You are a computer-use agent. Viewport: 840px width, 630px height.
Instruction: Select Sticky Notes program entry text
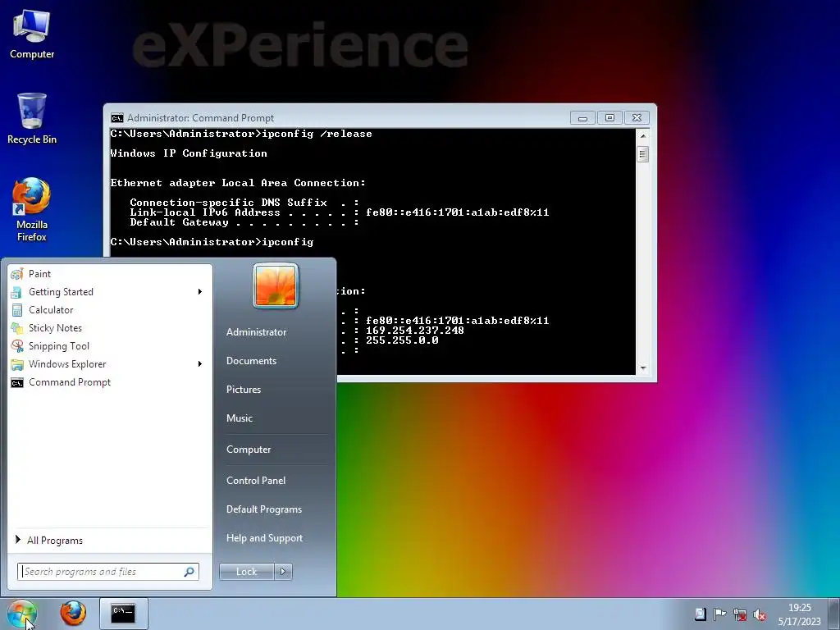pyautogui.click(x=55, y=328)
